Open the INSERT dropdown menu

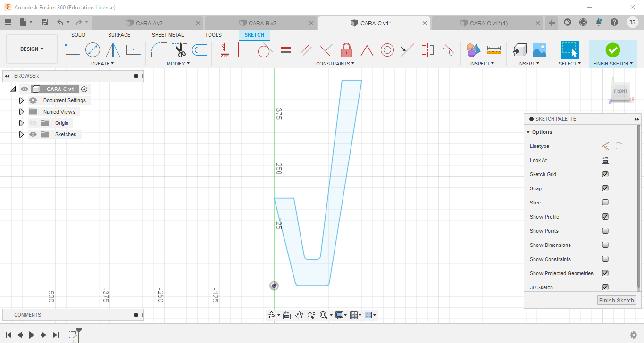point(529,64)
